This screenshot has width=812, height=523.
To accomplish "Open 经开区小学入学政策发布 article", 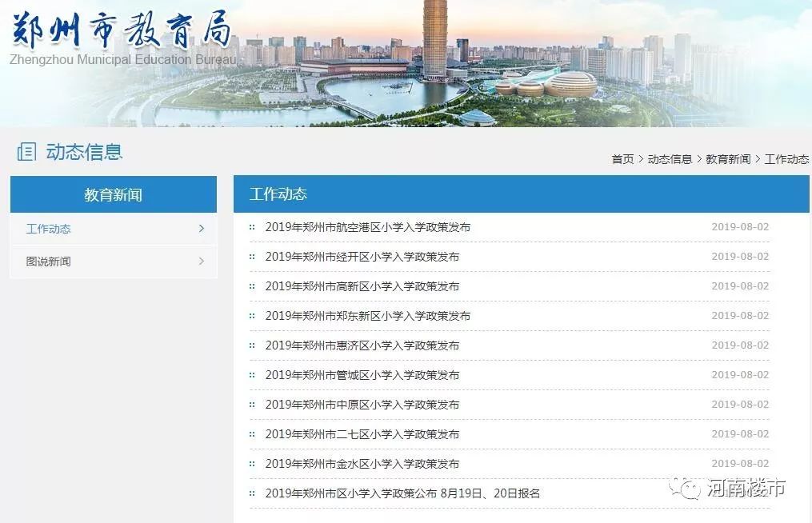I will pyautogui.click(x=362, y=257).
